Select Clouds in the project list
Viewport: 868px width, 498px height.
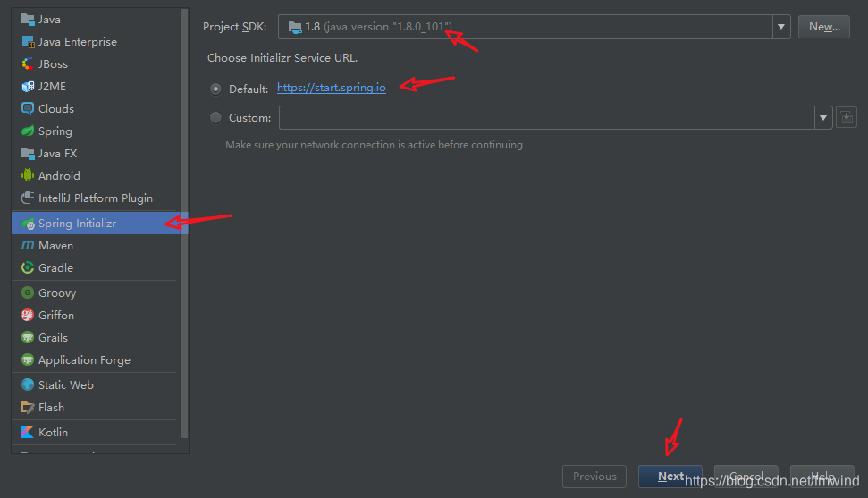[94, 108]
